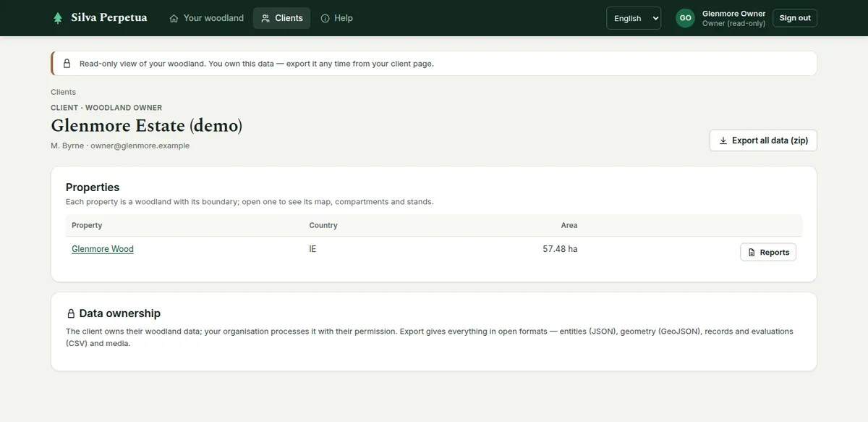The height and width of the screenshot is (422, 868).
Task: Click the 57.48 ha area value
Action: (x=560, y=249)
